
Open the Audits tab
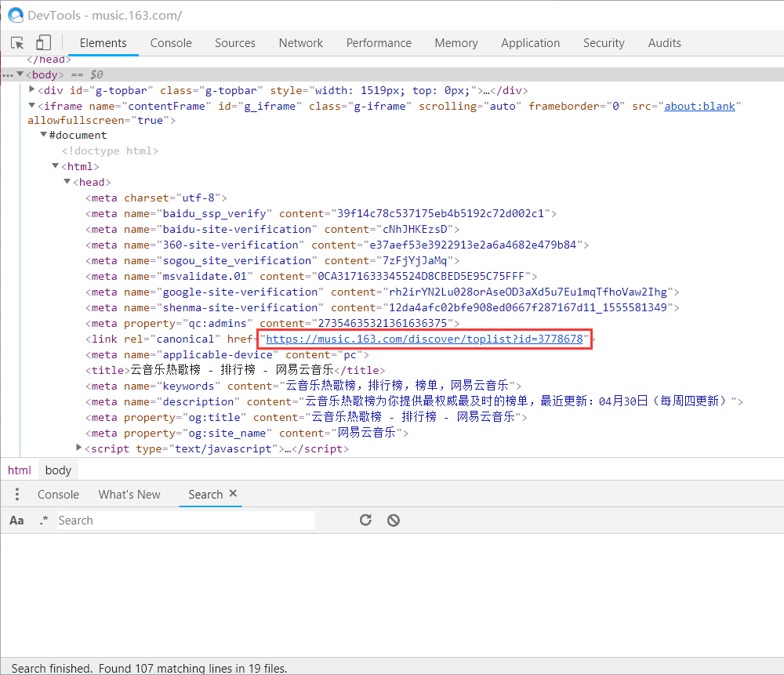click(665, 43)
